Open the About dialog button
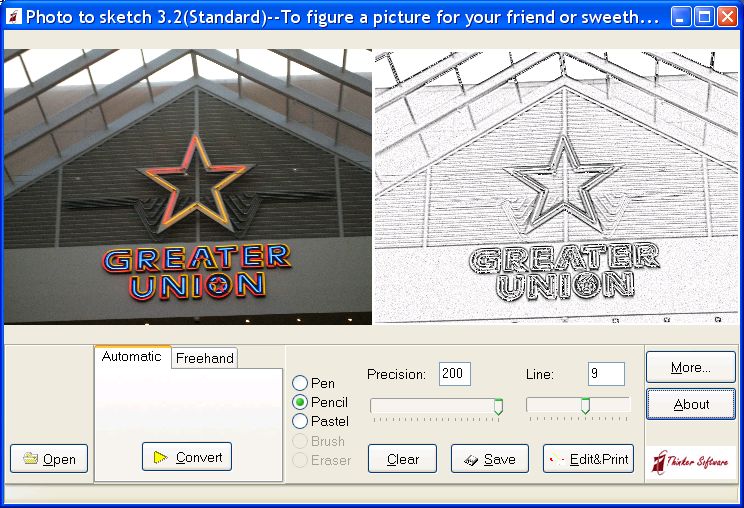744x508 pixels. pos(690,404)
